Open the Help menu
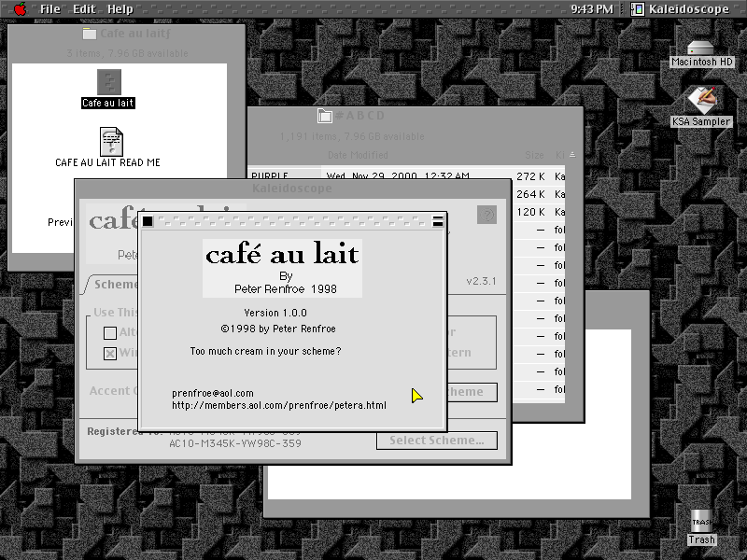 (x=120, y=9)
